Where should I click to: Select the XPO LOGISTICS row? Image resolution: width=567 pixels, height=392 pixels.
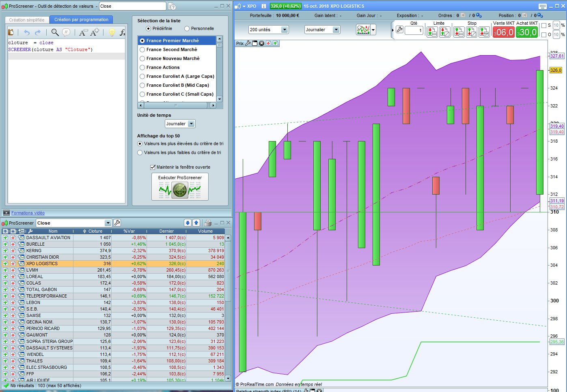(113, 263)
